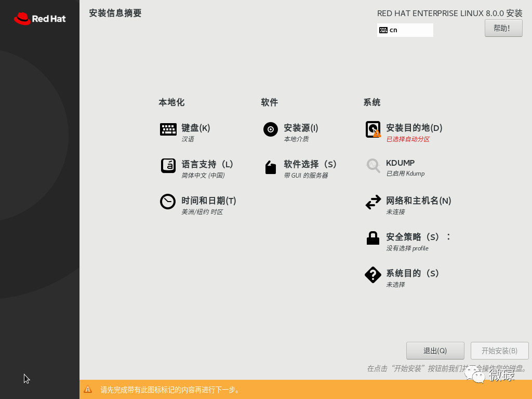Click the KDUMP magnifier icon
532x399 pixels.
373,166
